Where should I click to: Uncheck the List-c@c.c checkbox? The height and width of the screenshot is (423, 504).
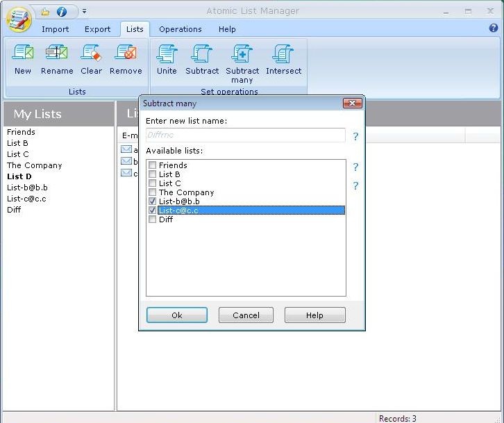point(152,210)
